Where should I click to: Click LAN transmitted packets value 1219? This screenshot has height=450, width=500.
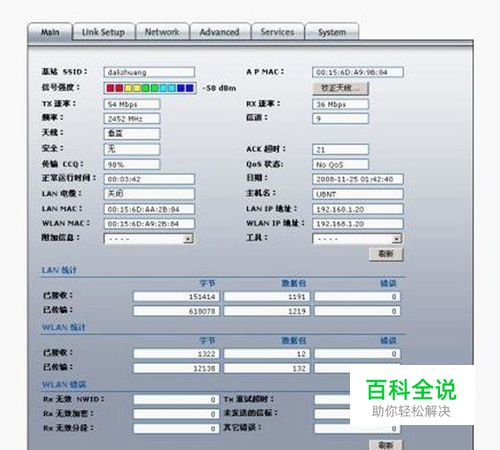[x=267, y=311]
